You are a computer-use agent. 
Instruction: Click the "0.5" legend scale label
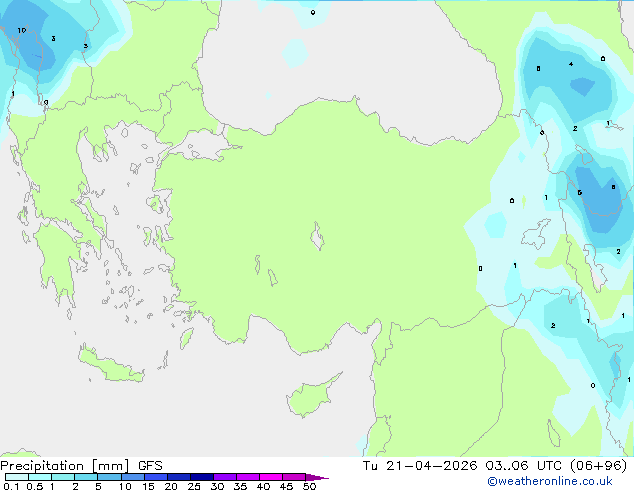pyautogui.click(x=34, y=486)
